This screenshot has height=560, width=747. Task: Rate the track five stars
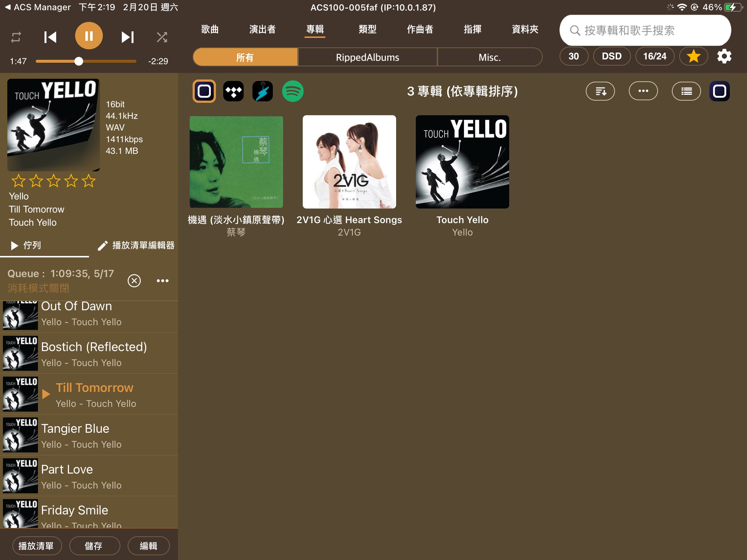89,181
